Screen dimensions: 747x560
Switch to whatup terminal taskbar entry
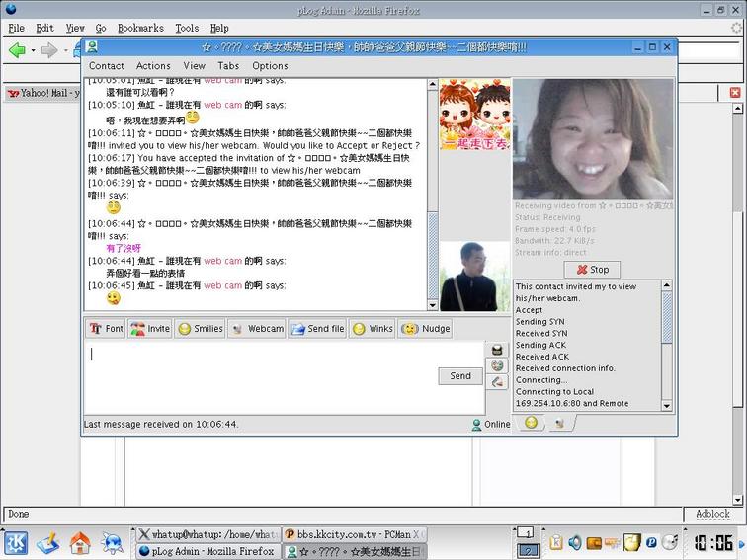(x=209, y=534)
